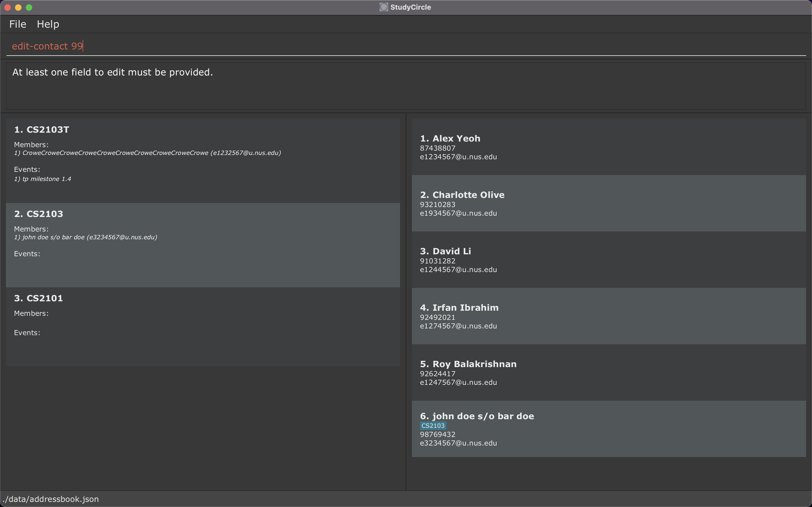Viewport: 812px width, 507px height.
Task: Select the Charlotte Olive contact card
Action: (608, 203)
